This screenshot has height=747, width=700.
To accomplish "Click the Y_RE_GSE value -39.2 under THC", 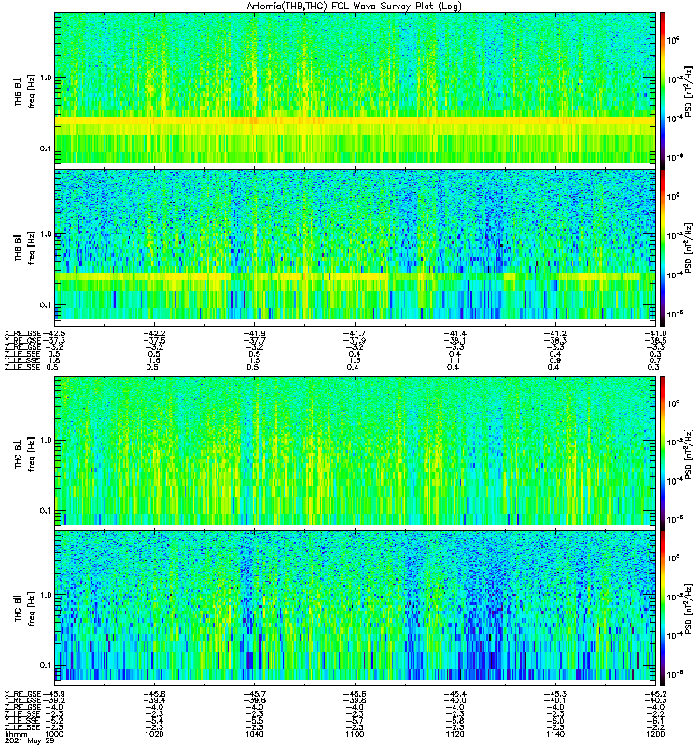I will click(x=54, y=700).
